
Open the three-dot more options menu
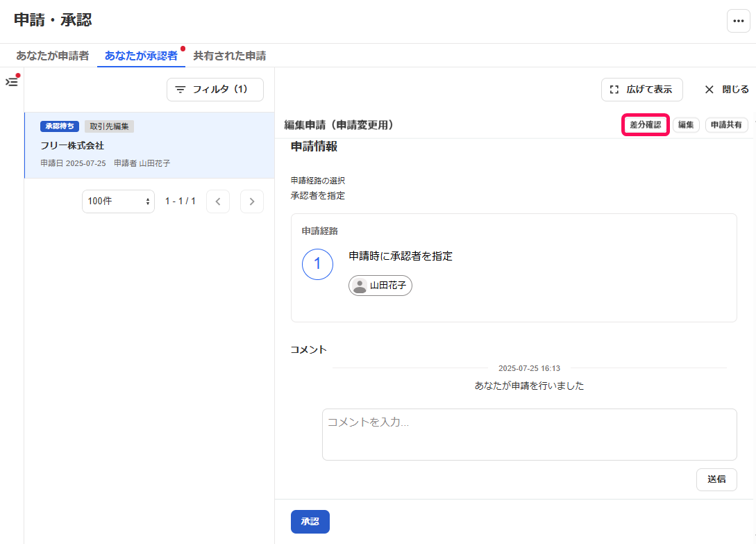(x=738, y=21)
